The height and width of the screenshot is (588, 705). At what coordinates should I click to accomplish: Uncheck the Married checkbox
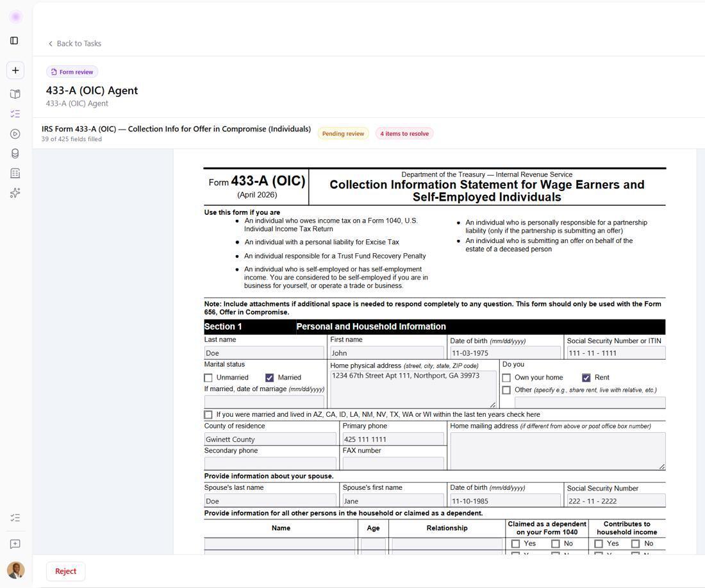269,378
